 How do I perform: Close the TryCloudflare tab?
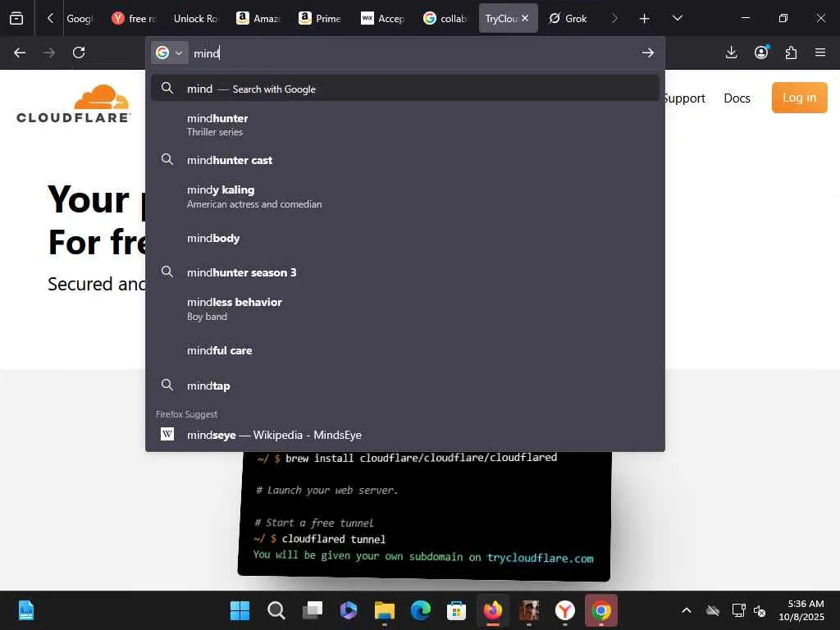[x=525, y=18]
